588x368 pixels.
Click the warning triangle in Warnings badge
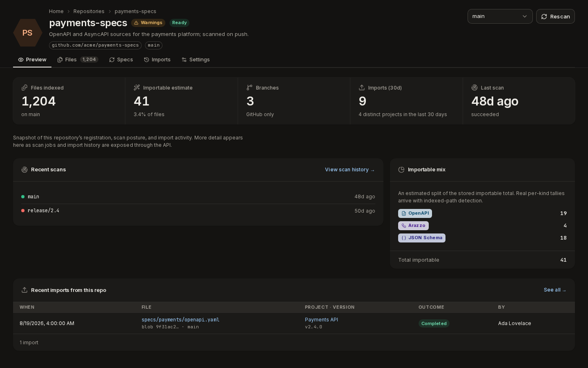136,23
